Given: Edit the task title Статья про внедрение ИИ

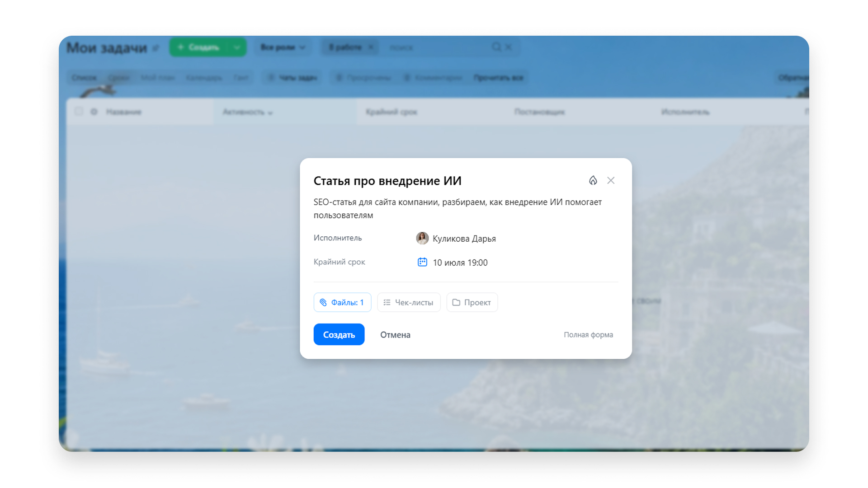Looking at the screenshot, I should (x=387, y=181).
